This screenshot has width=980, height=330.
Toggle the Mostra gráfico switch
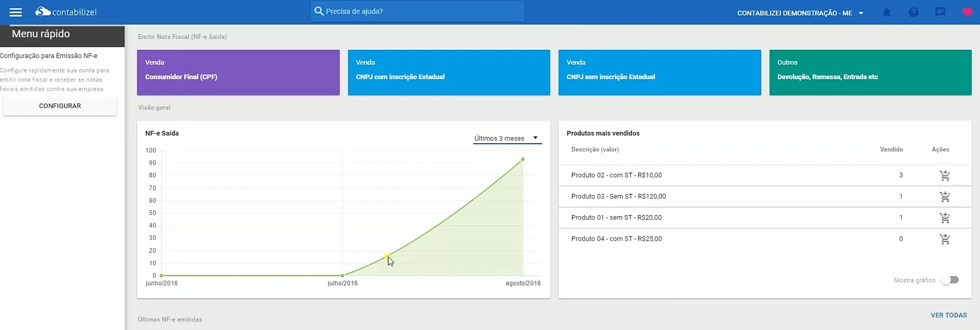click(x=950, y=280)
